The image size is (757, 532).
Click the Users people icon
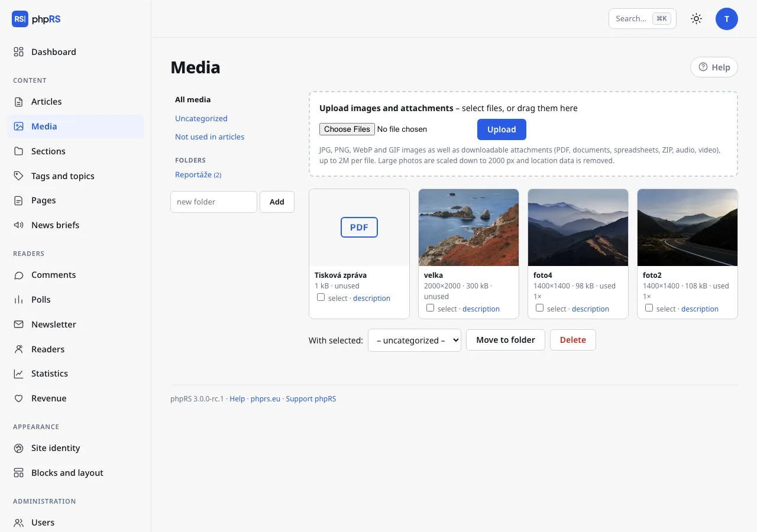click(19, 523)
